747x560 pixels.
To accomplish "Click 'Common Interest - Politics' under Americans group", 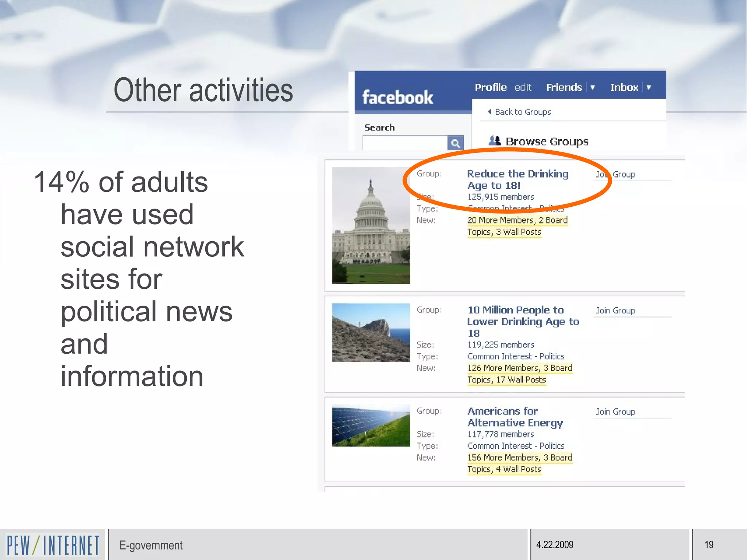I will pyautogui.click(x=516, y=446).
